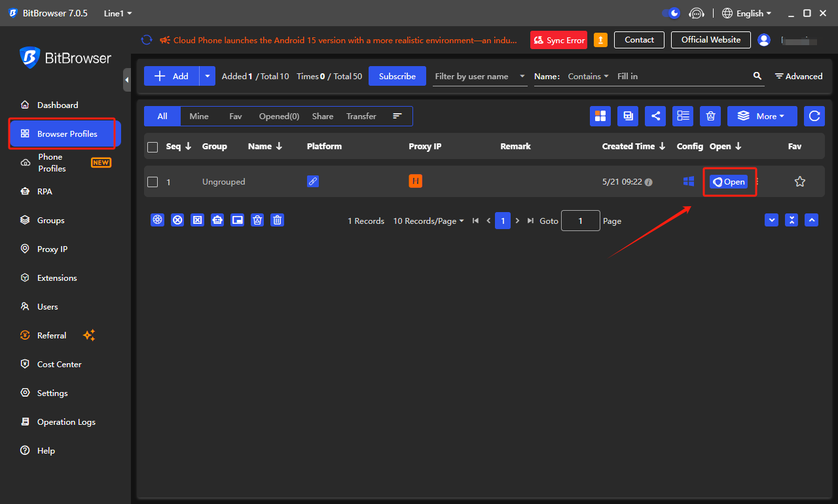The image size is (838, 504).
Task: Switch to the Share tab
Action: pyautogui.click(x=323, y=116)
